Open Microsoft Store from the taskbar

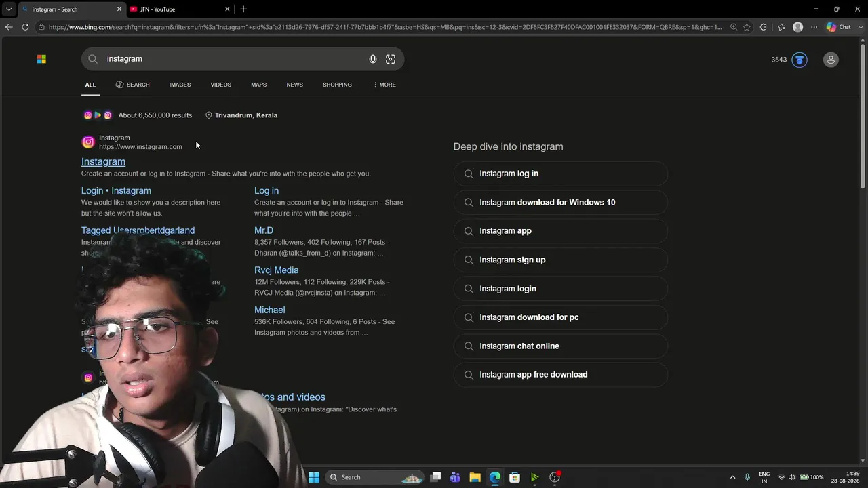tap(515, 477)
